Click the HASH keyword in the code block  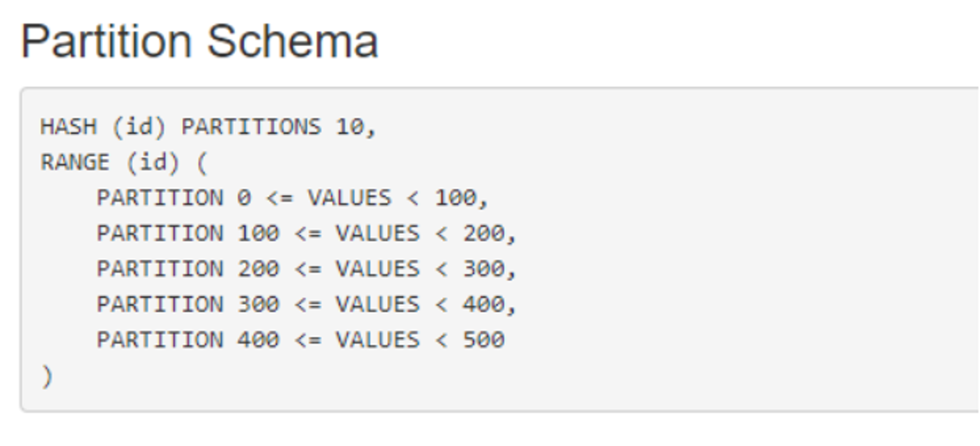click(69, 127)
